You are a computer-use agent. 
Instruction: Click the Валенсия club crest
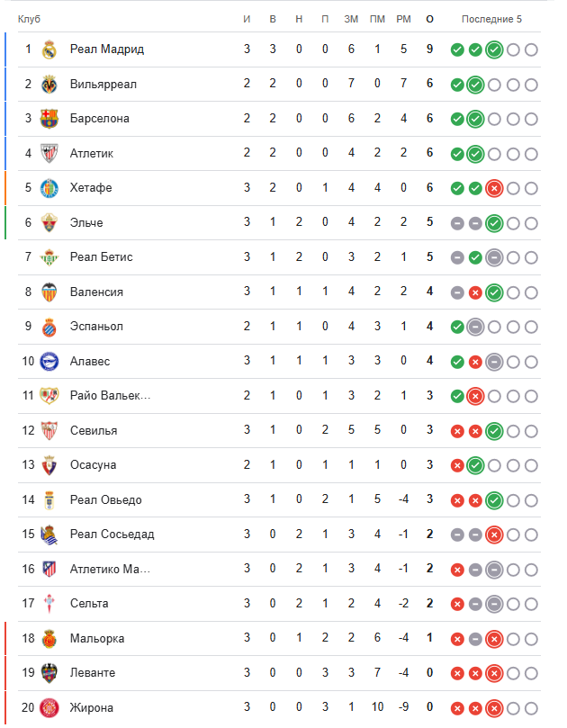(49, 292)
